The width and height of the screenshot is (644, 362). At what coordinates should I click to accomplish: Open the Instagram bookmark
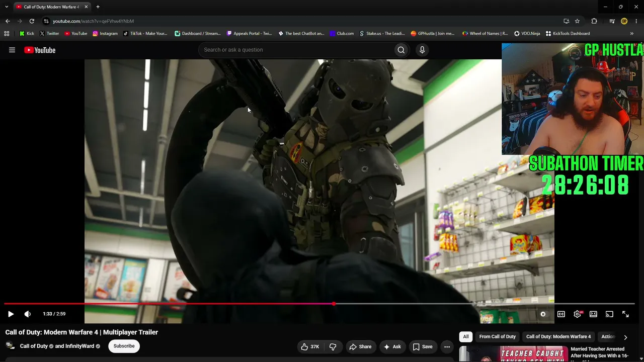[x=105, y=34]
